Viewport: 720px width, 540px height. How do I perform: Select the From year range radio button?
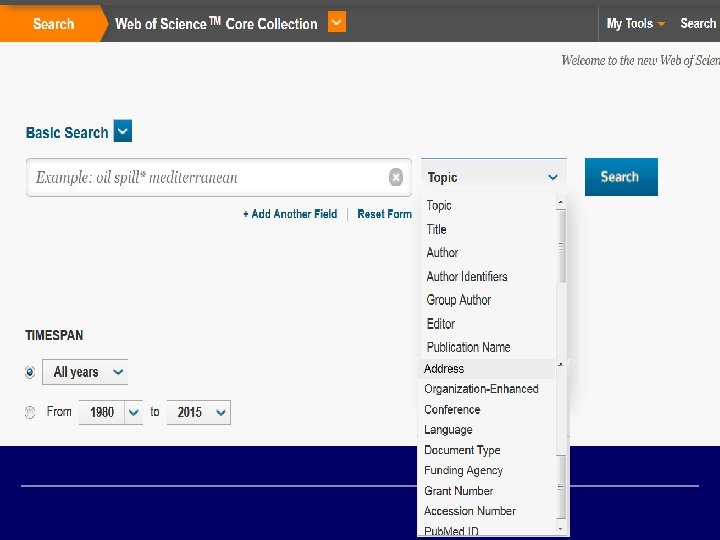tap(30, 412)
